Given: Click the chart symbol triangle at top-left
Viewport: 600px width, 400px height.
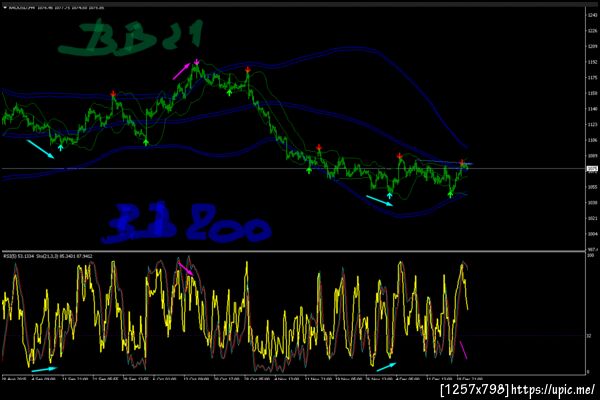Looking at the screenshot, I should click(x=5, y=7).
